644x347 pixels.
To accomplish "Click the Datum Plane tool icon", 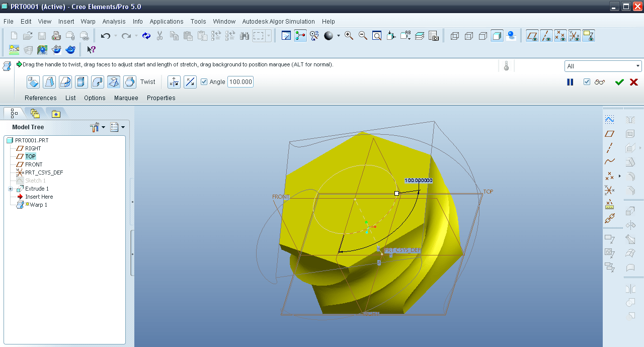I will click(609, 134).
